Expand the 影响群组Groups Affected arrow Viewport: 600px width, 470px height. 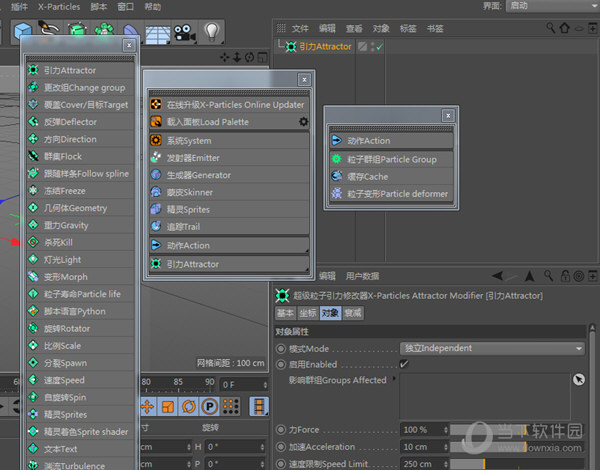[x=394, y=379]
